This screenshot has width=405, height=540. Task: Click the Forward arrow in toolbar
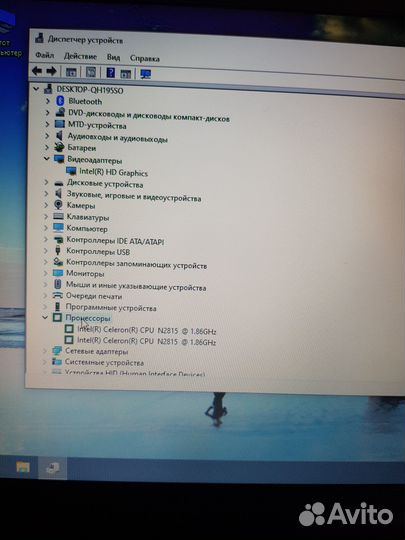(51, 71)
